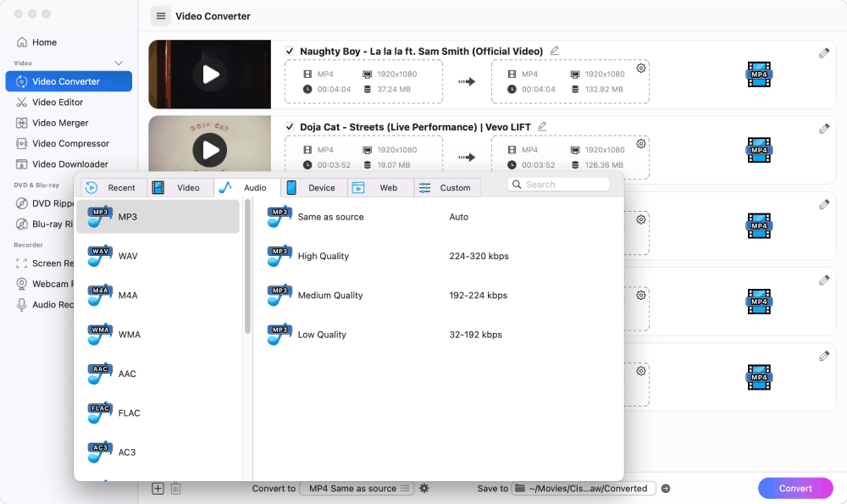Play the Naughty Boy video thumbnail
The height and width of the screenshot is (504, 847).
coord(210,75)
